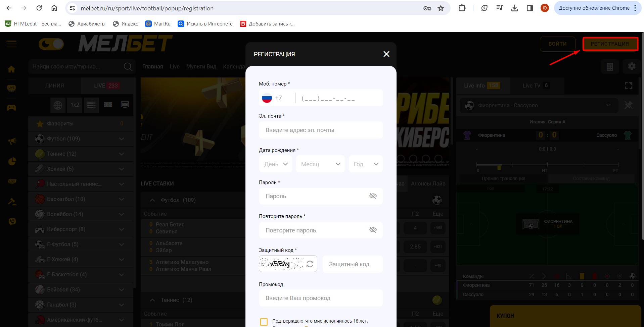The image size is (644, 327).
Task: Open the hamburger menu icon
Action: [x=11, y=44]
